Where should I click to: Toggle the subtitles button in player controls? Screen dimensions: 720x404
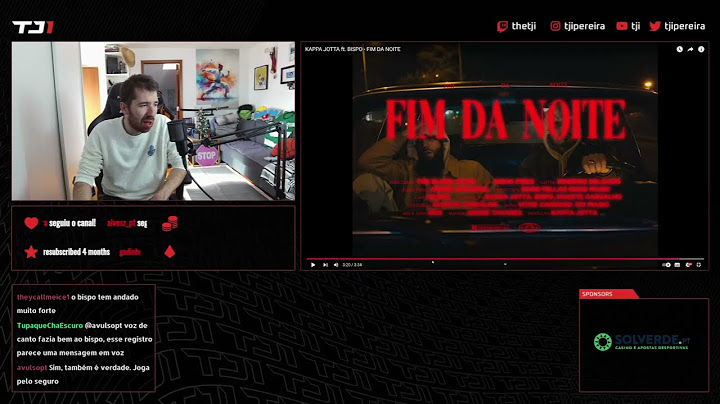677,265
